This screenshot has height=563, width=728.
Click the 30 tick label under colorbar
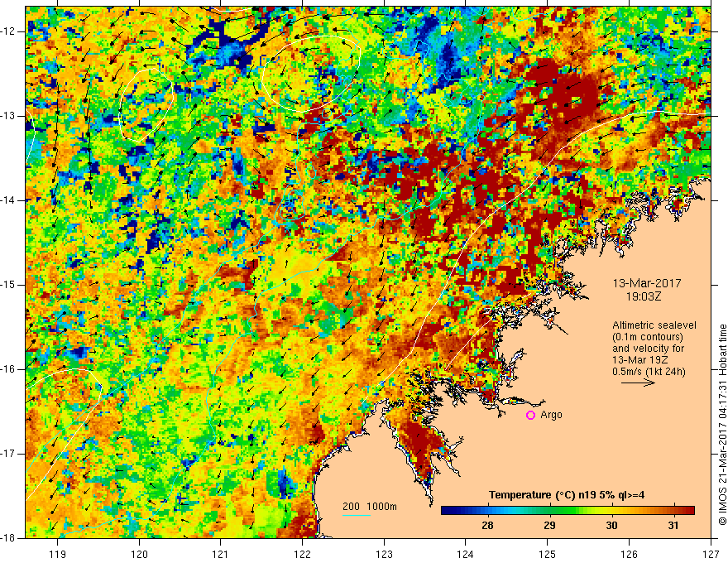pos(611,525)
